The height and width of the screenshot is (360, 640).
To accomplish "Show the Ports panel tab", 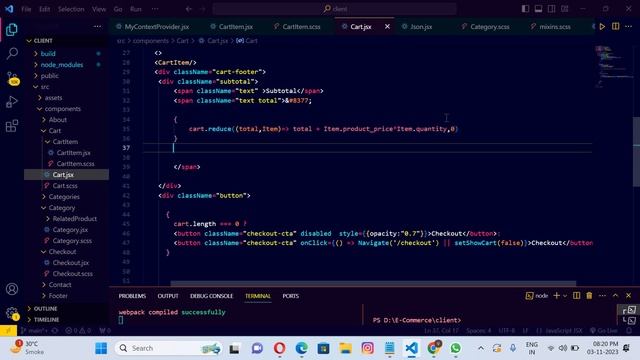I will (291, 296).
